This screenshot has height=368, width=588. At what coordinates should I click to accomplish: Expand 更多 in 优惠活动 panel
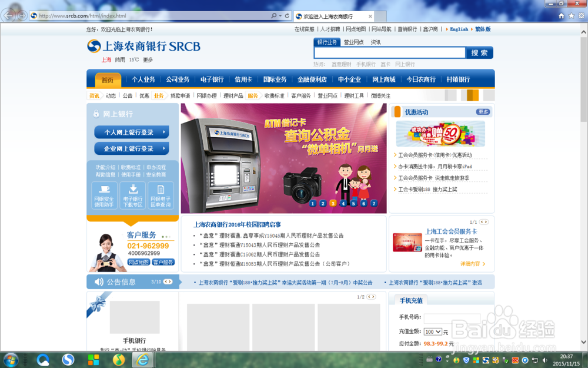pos(483,112)
